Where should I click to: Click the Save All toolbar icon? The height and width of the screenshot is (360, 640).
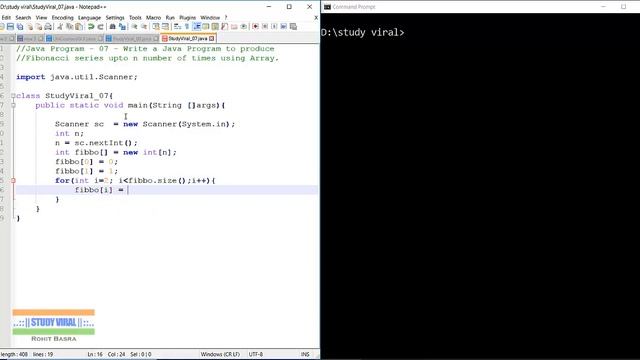(20, 27)
